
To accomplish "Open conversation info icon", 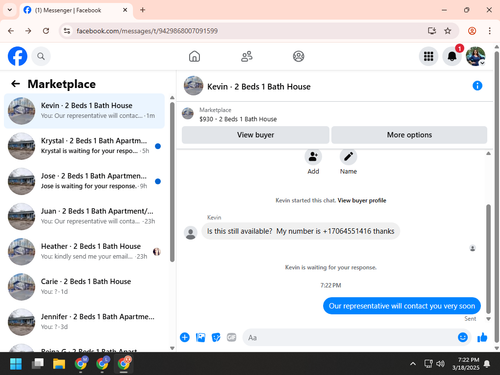I will 477,86.
